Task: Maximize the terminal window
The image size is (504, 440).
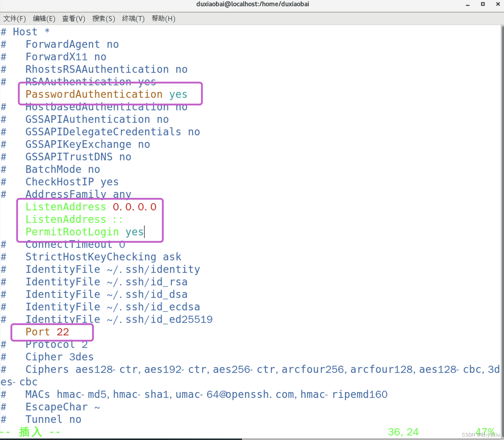Action: pyautogui.click(x=483, y=4)
